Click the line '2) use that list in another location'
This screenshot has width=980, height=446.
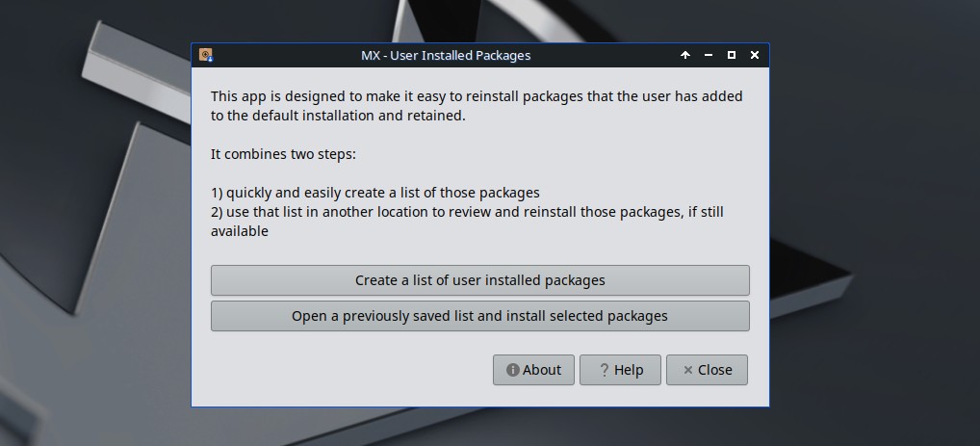coord(467,222)
